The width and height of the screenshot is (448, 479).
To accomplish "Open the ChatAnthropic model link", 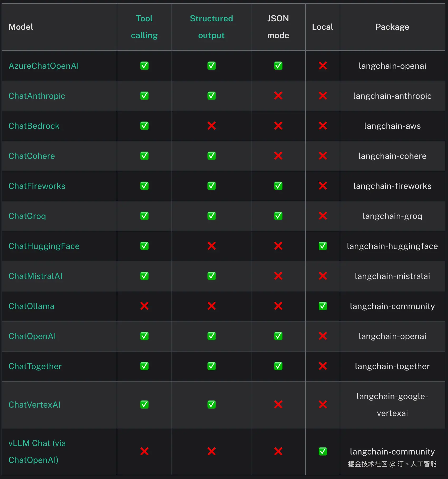I will 37,96.
